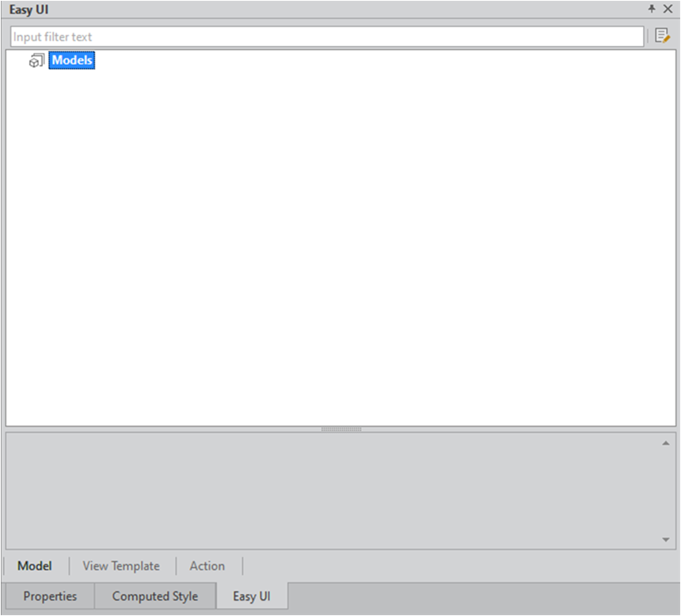Click the description pane scrollbar track

[666, 491]
